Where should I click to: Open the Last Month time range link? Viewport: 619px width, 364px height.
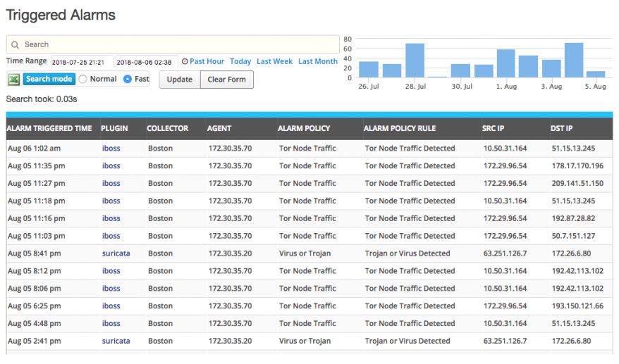pyautogui.click(x=318, y=61)
